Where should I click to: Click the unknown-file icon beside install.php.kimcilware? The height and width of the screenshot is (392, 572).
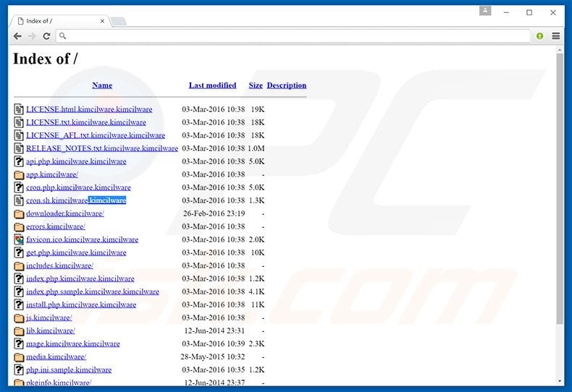coord(19,304)
